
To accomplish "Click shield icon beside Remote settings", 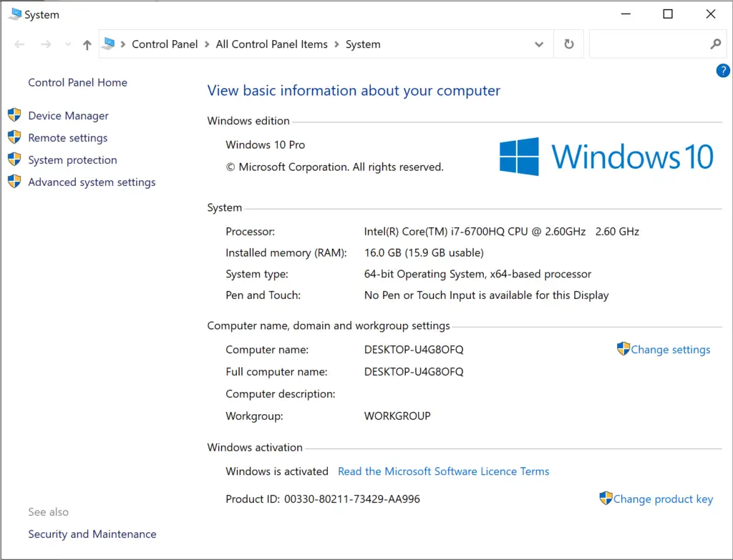I will click(x=14, y=137).
